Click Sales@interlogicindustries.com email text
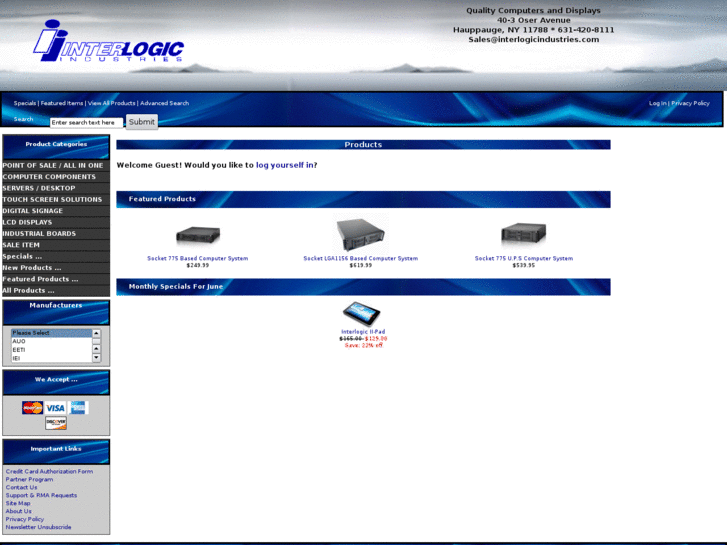Viewport: 727px width, 545px height. coord(534,39)
